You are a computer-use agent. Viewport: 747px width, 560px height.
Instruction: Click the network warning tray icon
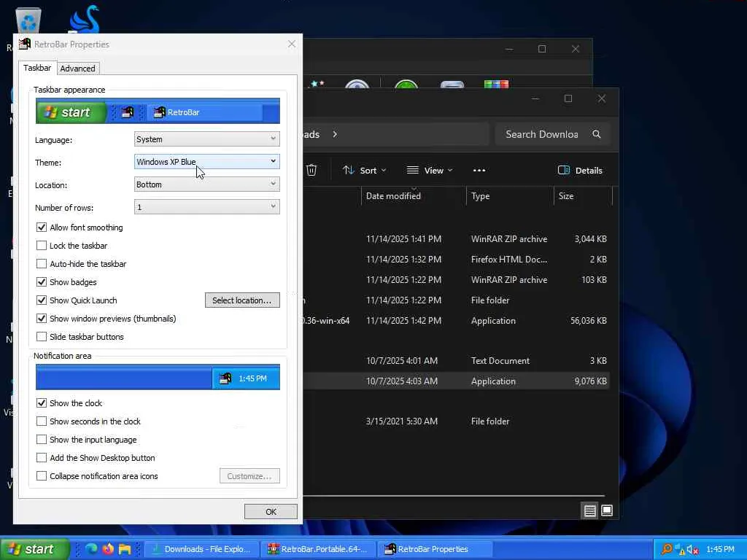pos(679,549)
